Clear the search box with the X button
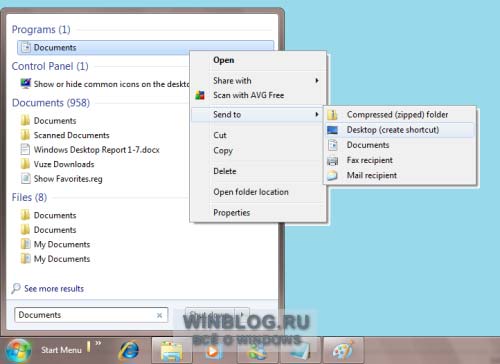 click(x=159, y=315)
